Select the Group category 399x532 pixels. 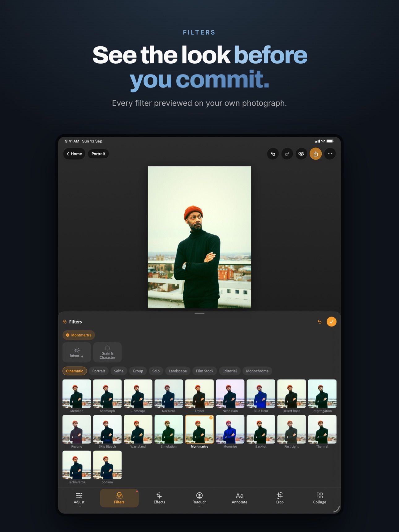click(x=138, y=371)
